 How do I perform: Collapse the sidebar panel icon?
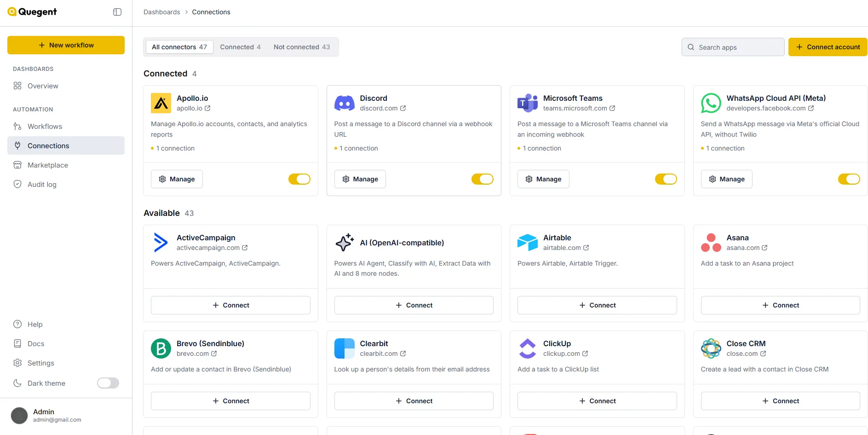[x=117, y=12]
